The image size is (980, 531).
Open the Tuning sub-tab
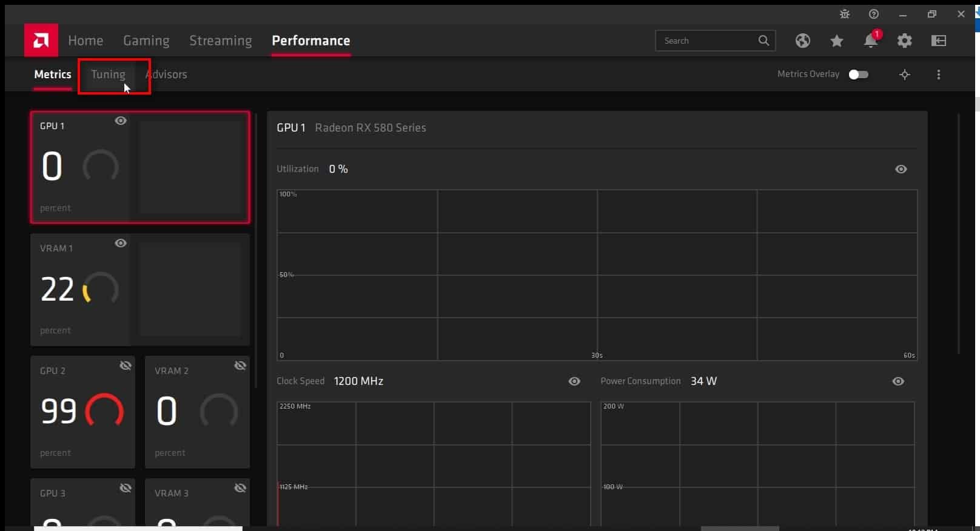(108, 75)
